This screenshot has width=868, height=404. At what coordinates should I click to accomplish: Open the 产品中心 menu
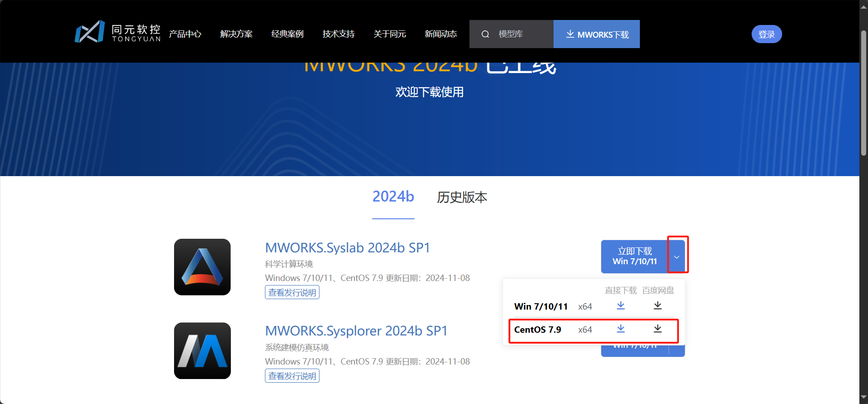coord(185,34)
